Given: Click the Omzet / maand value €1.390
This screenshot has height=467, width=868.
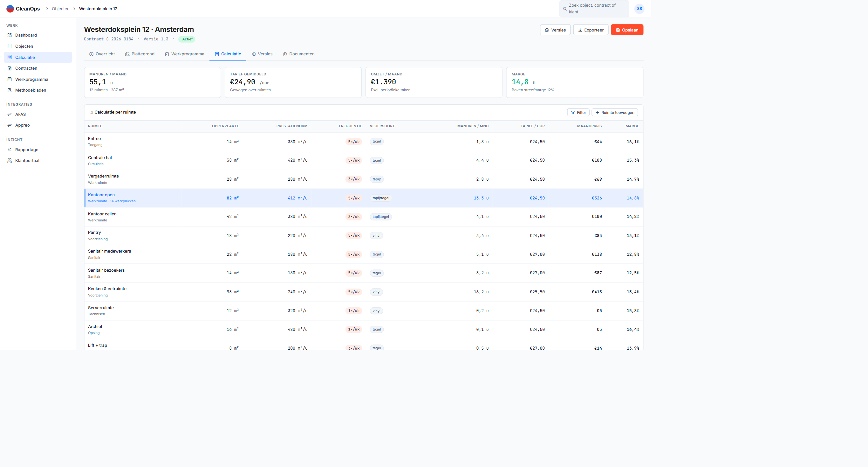Looking at the screenshot, I should [x=383, y=82].
